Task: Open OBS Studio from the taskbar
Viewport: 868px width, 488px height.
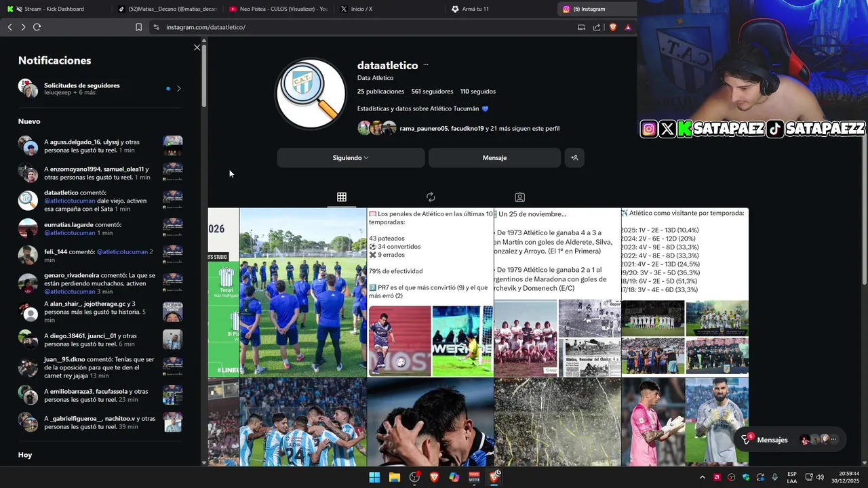Action: point(414,477)
